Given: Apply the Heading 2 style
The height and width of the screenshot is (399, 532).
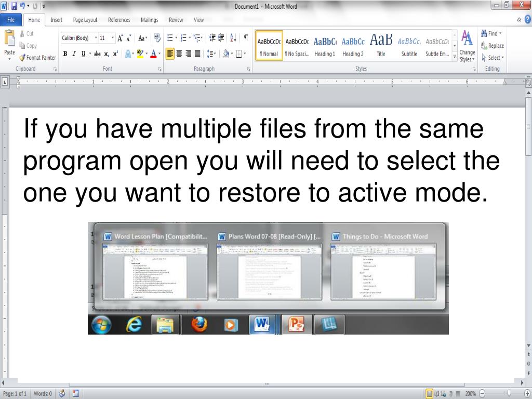Looking at the screenshot, I should (353, 46).
